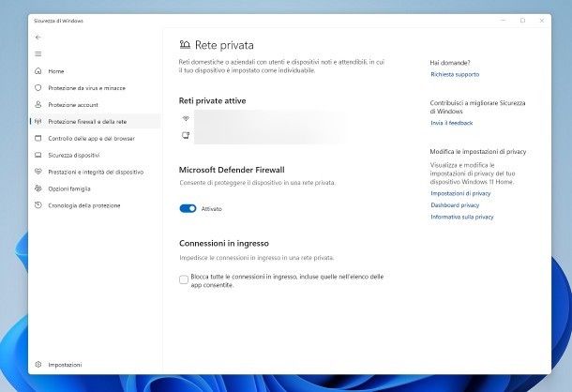572x392 pixels.
Task: Open the hamburger navigation menu
Action: pos(38,54)
